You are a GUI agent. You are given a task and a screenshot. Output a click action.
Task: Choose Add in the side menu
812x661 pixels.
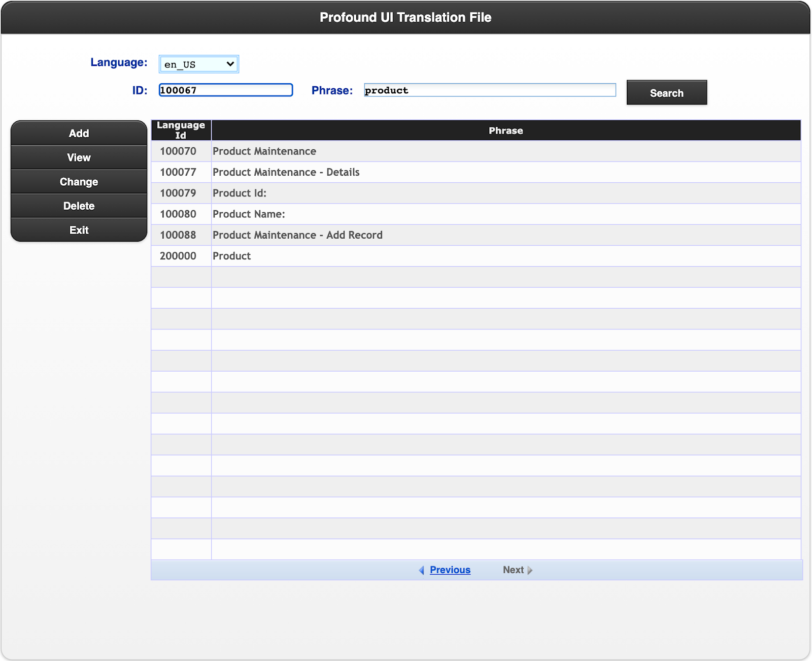pos(79,133)
